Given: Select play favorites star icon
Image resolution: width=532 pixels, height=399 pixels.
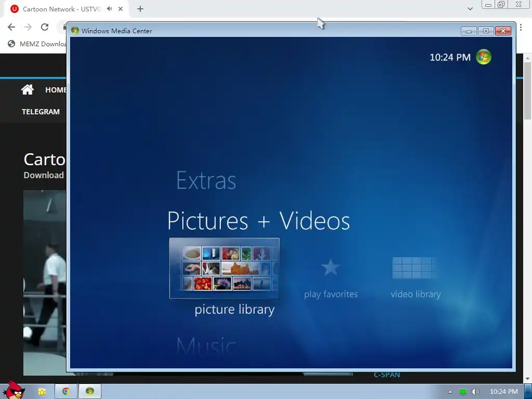Looking at the screenshot, I should coord(330,267).
